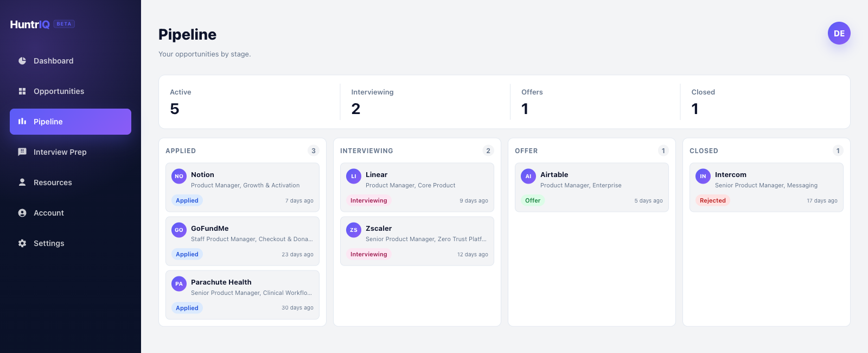Click the CLOSED column header

click(x=704, y=151)
